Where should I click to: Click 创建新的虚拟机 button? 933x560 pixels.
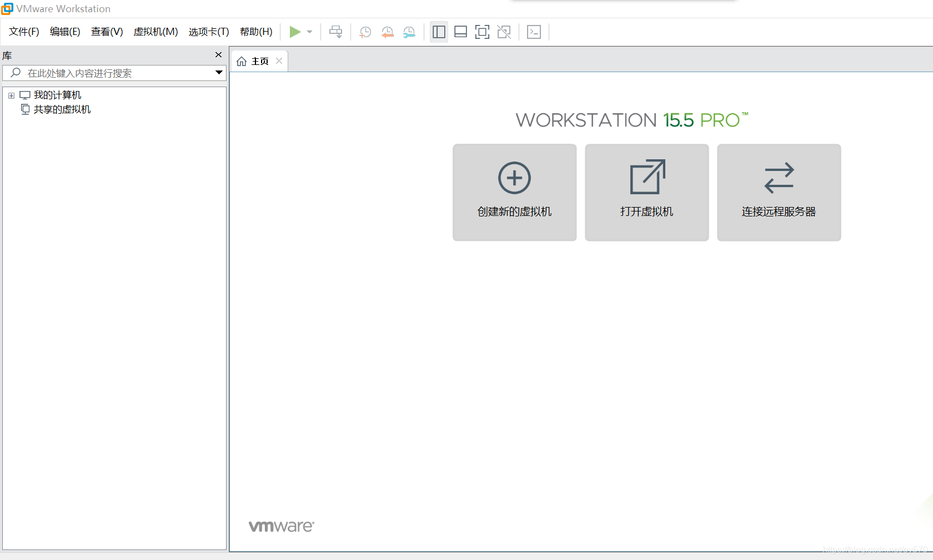coord(514,192)
